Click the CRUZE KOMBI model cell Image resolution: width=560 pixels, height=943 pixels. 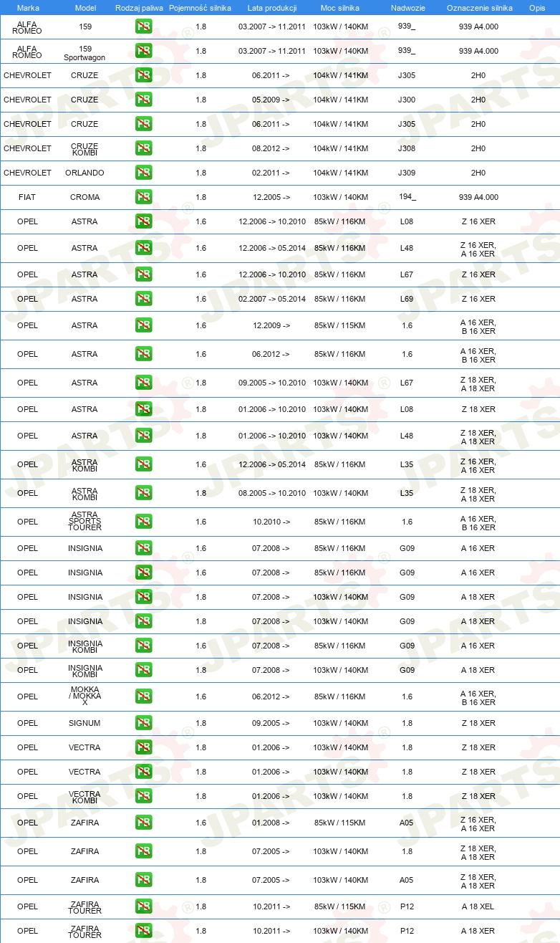pos(85,148)
